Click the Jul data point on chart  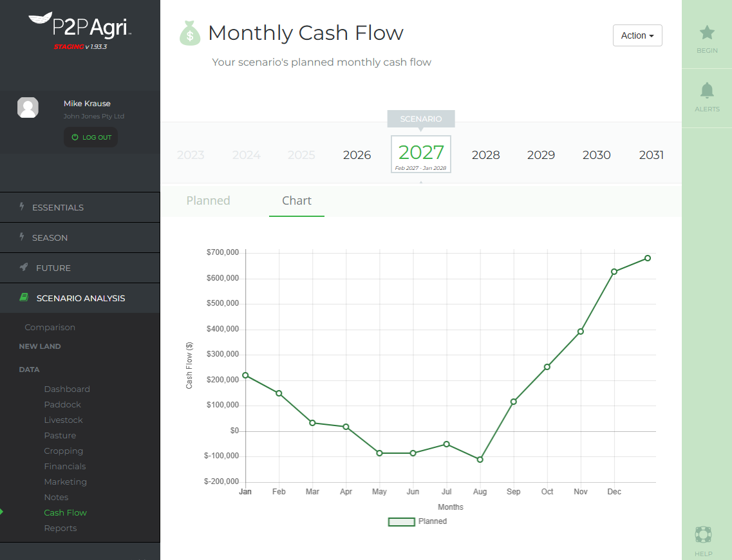[x=446, y=444]
